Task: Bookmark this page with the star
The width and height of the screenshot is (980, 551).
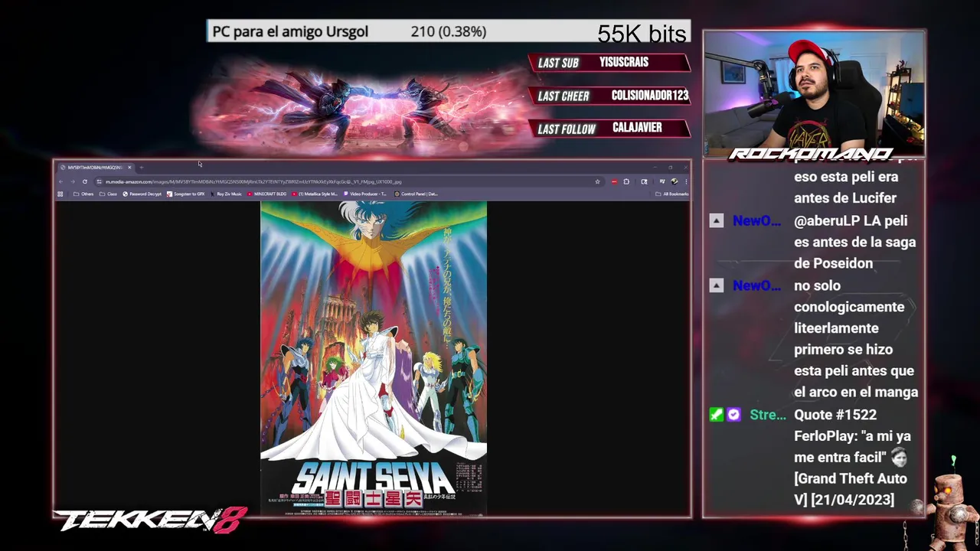Action: click(x=597, y=181)
